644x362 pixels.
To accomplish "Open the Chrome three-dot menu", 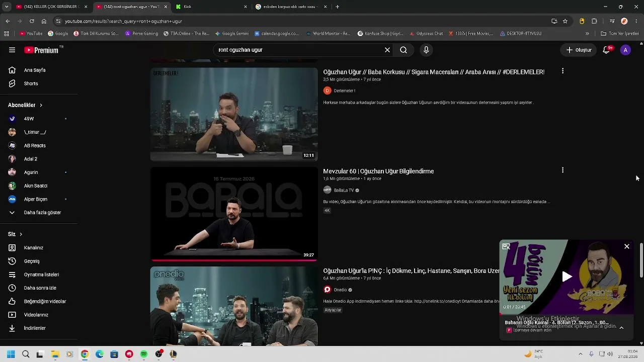I will pos(636,21).
